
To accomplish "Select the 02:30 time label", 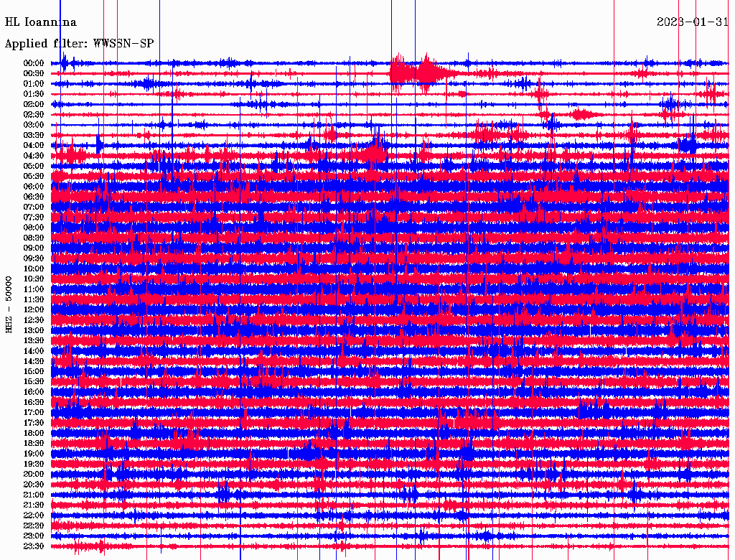I will pos(34,114).
